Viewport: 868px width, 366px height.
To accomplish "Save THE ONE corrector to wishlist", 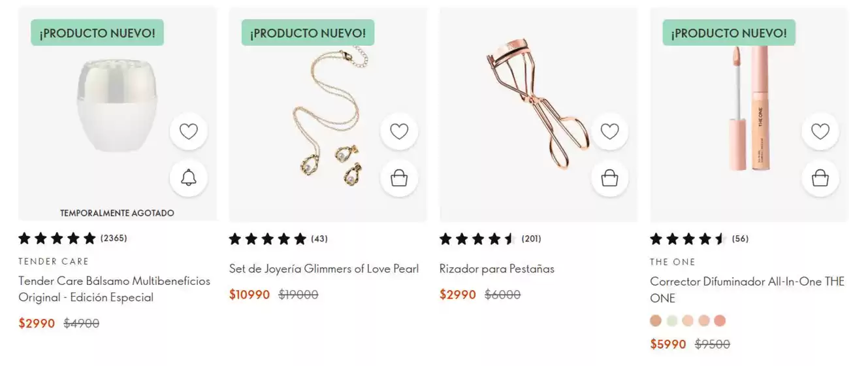I will (x=820, y=131).
